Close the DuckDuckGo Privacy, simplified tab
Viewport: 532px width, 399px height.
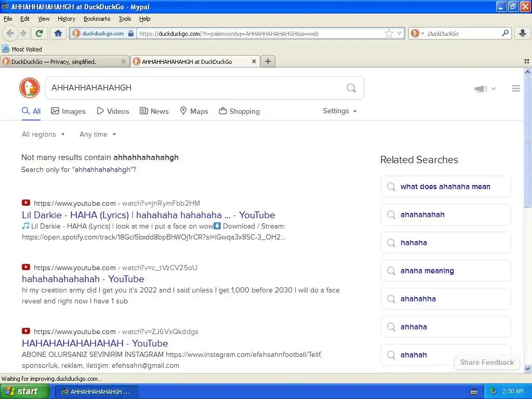tap(124, 61)
